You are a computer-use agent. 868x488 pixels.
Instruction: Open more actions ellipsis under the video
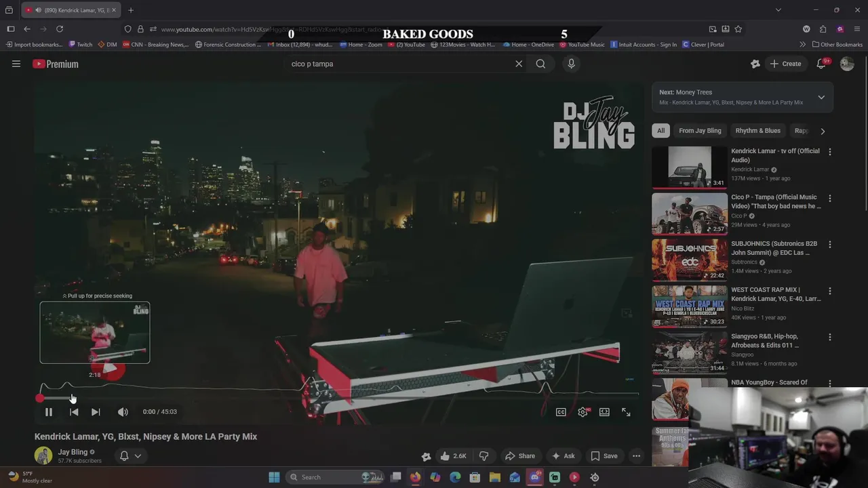636,456
